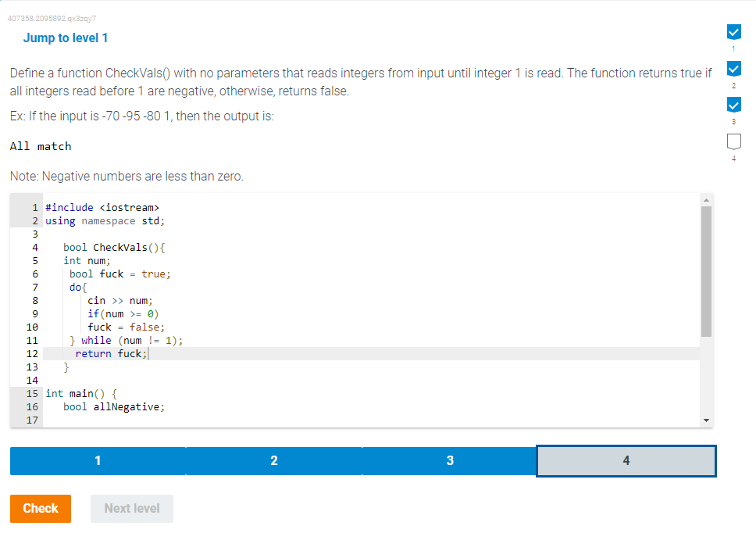
Task: Click the scrollbar down arrow in the editor
Action: click(707, 418)
